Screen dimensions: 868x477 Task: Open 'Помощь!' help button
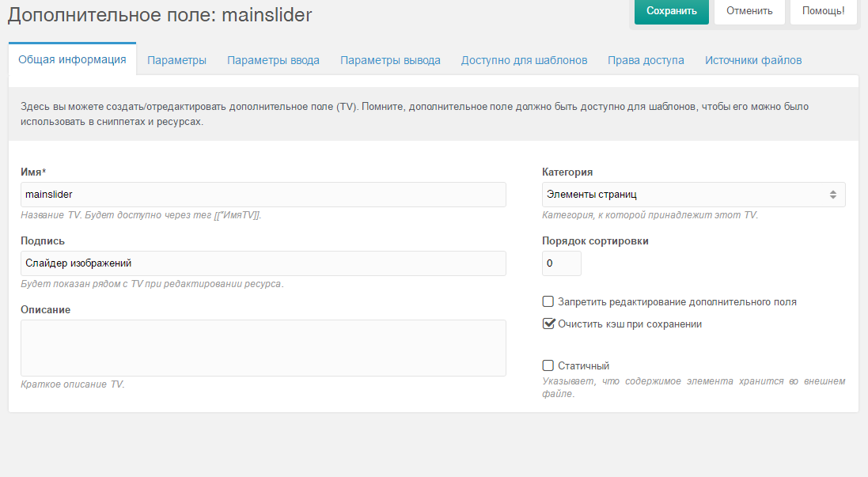[x=823, y=11]
